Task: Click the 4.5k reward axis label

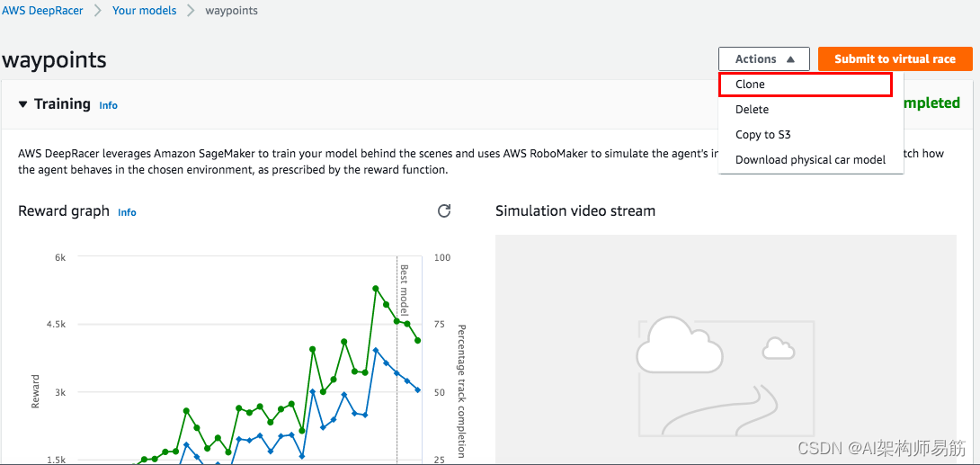Action: pyautogui.click(x=56, y=325)
